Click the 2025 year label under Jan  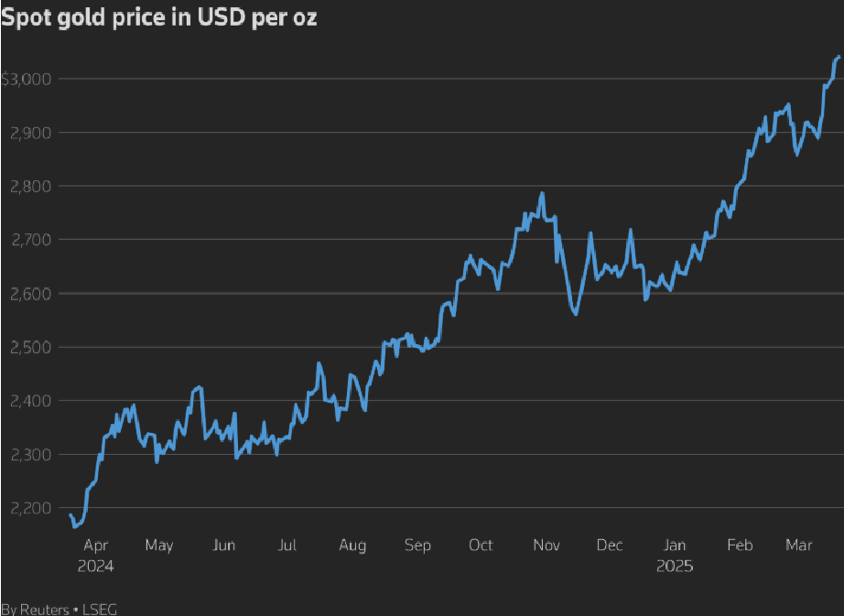pos(675,567)
